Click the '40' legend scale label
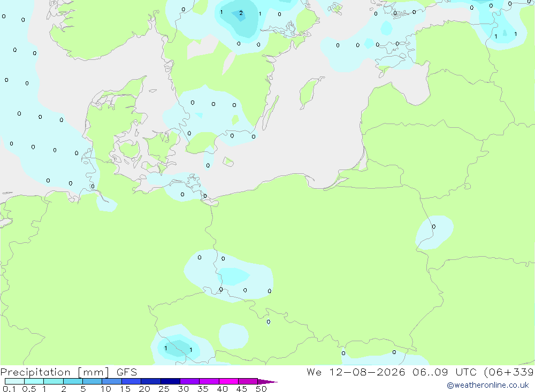The height and width of the screenshot is (392, 535). [223, 389]
